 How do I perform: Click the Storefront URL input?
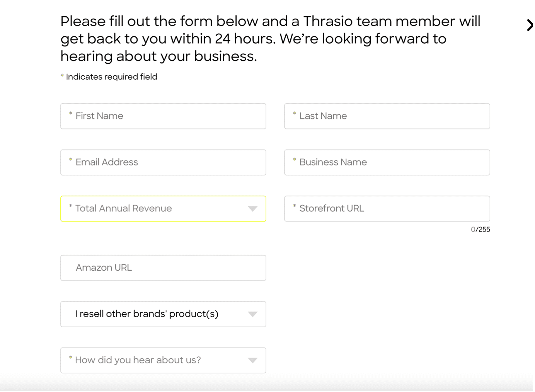tap(387, 209)
